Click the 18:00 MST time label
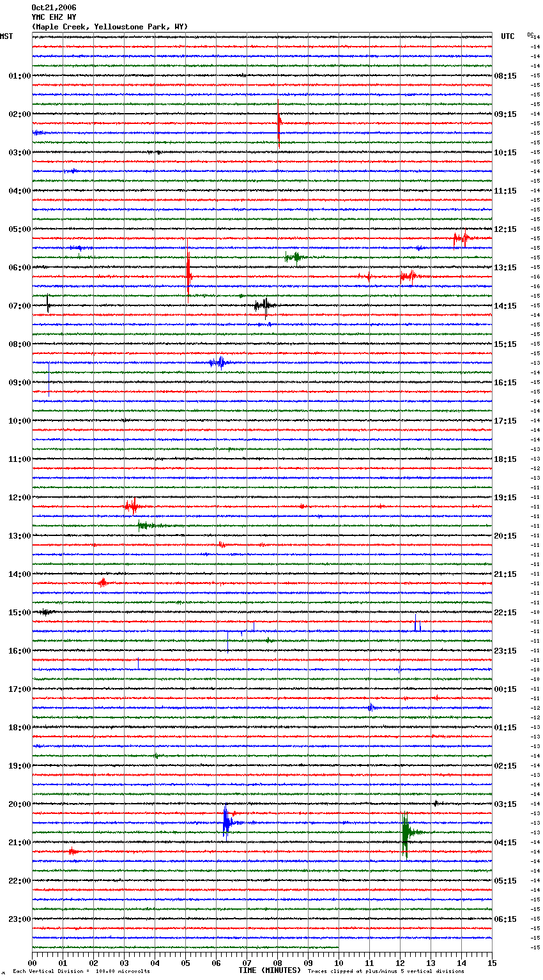The width and height of the screenshot is (543, 980). 20,728
